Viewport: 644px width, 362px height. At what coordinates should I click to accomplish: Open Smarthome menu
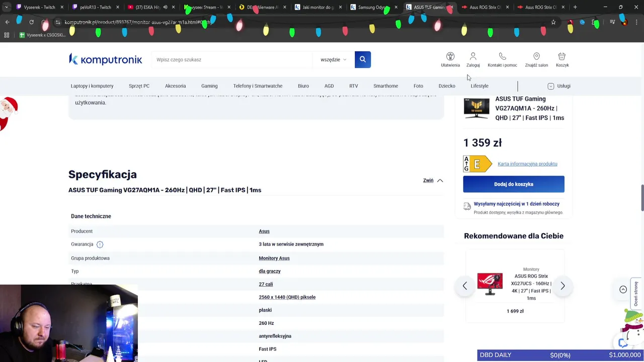click(386, 86)
